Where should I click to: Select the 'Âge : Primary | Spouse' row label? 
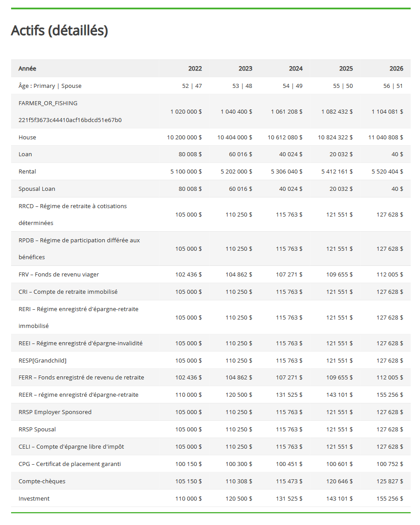coord(50,86)
